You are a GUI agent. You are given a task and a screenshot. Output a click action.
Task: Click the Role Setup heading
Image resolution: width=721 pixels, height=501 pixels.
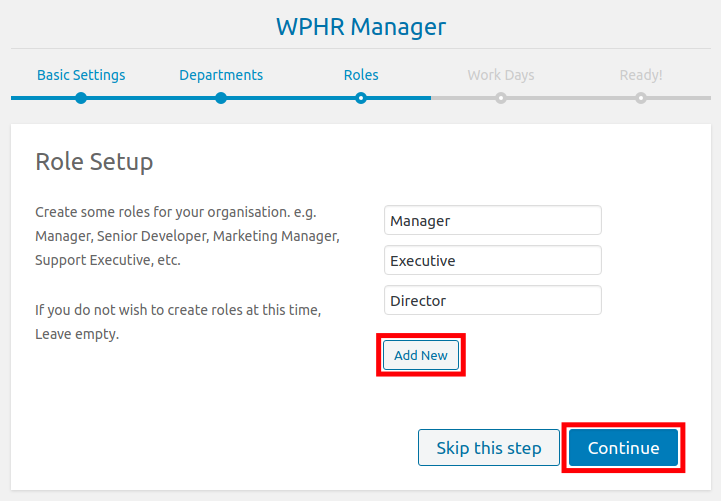(x=94, y=161)
